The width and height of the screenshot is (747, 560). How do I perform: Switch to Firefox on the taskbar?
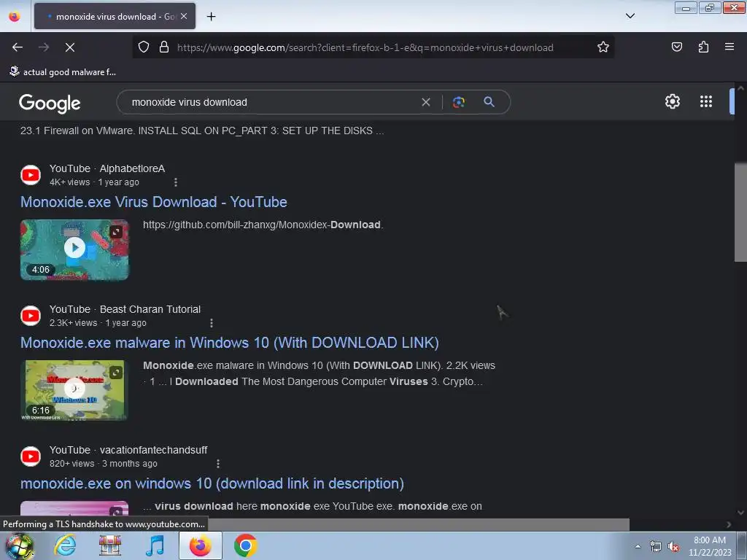coord(201,545)
